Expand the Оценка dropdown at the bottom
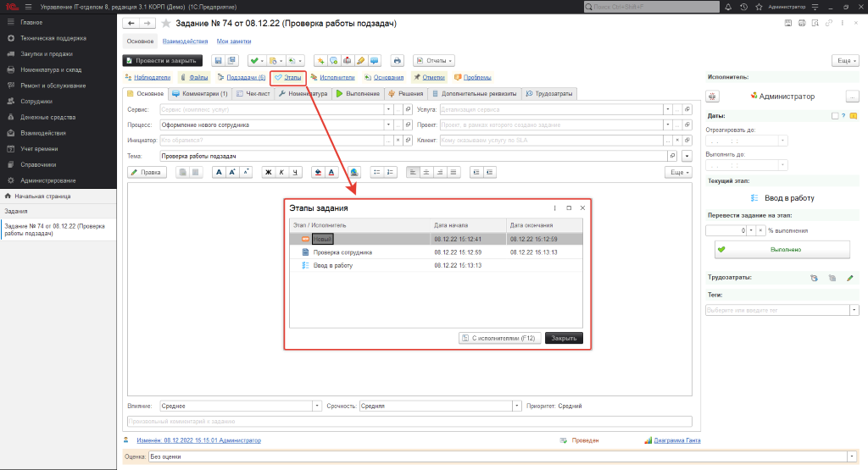868x470 pixels. [x=854, y=456]
